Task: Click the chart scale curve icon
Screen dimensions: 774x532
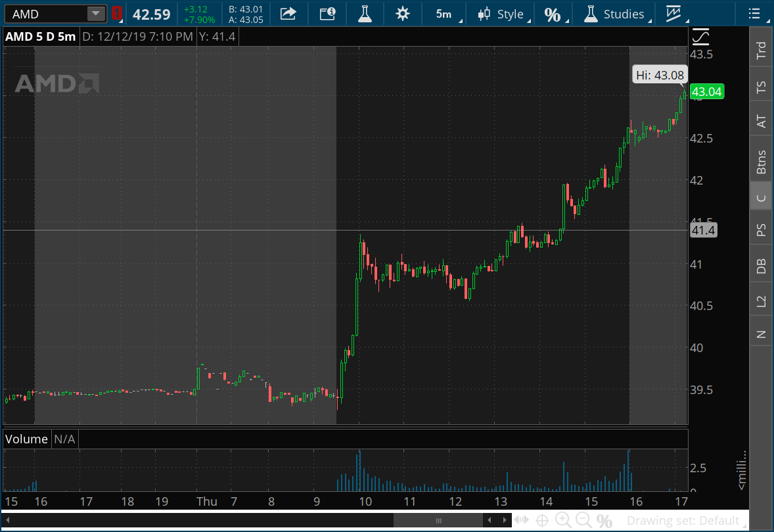Action: point(701,37)
